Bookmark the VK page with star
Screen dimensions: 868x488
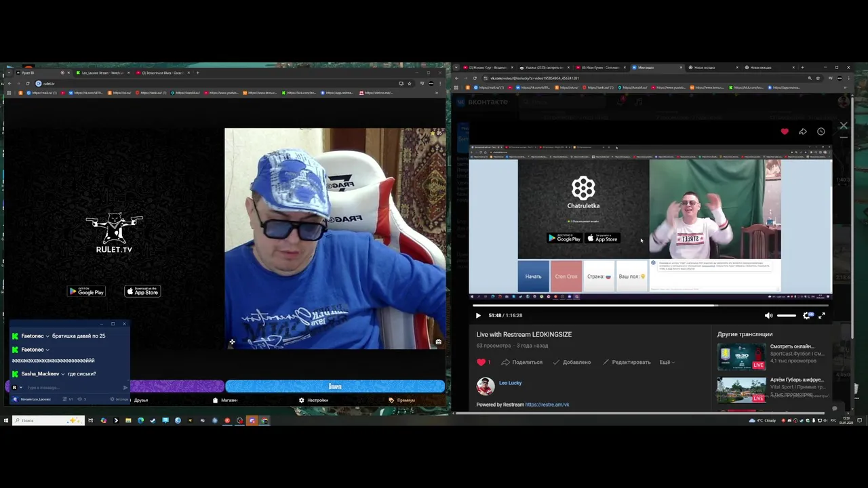pyautogui.click(x=818, y=78)
